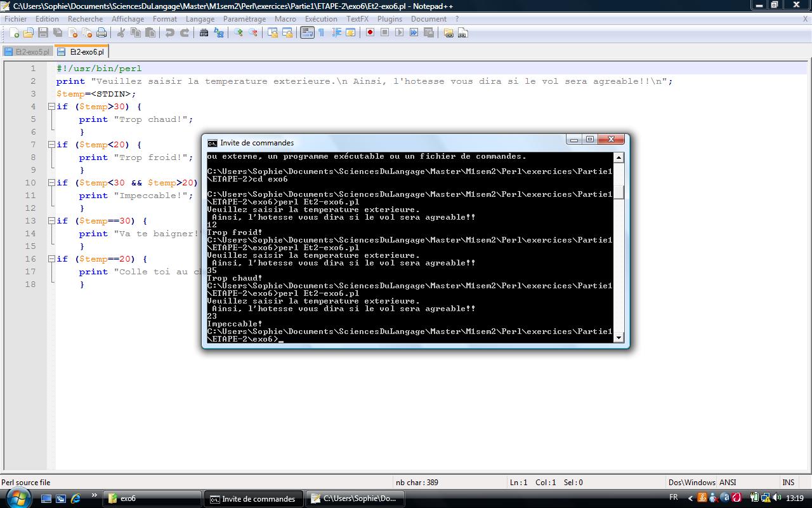
Task: Collapse the fold at line 4
Action: click(x=51, y=107)
